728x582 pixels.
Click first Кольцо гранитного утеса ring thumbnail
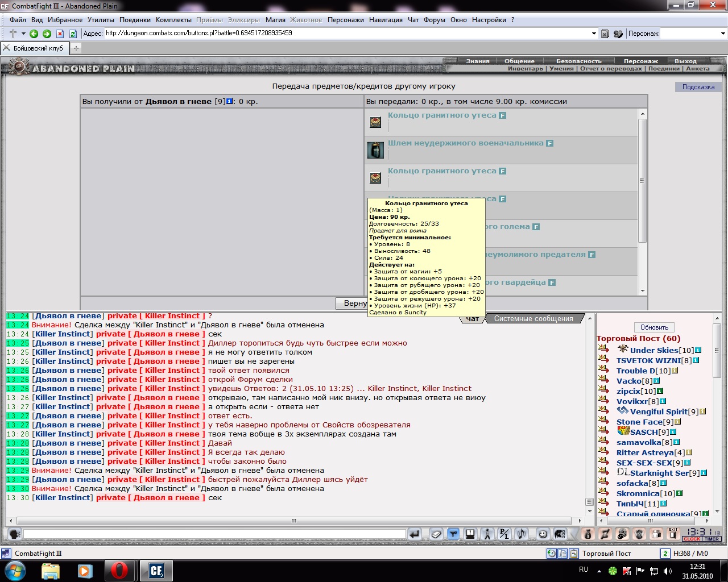(x=375, y=122)
